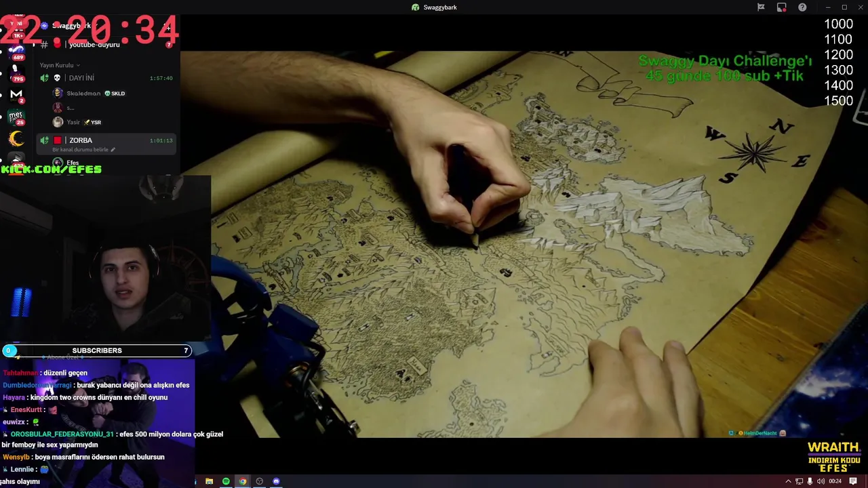This screenshot has width=868, height=488.
Task: Open the Discord inbox icon with red dot
Action: [x=781, y=7]
